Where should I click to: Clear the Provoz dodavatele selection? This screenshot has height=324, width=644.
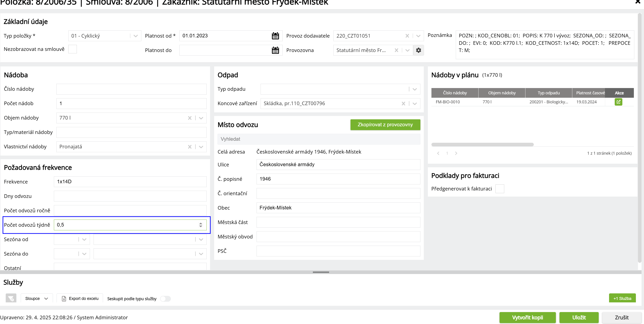coord(407,36)
